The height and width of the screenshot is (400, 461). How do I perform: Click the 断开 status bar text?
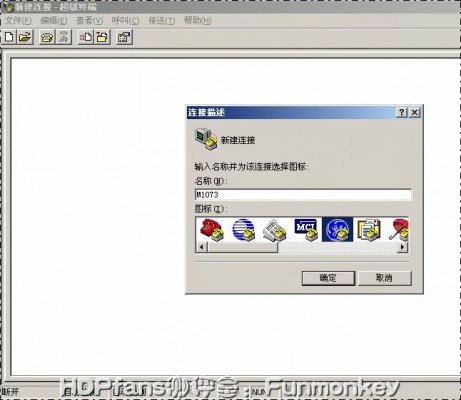pos(11,392)
